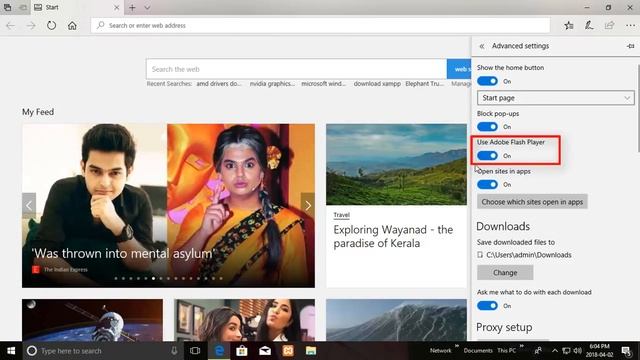The image size is (640, 360).
Task: Add web notes with the pen icon
Action: point(589,25)
